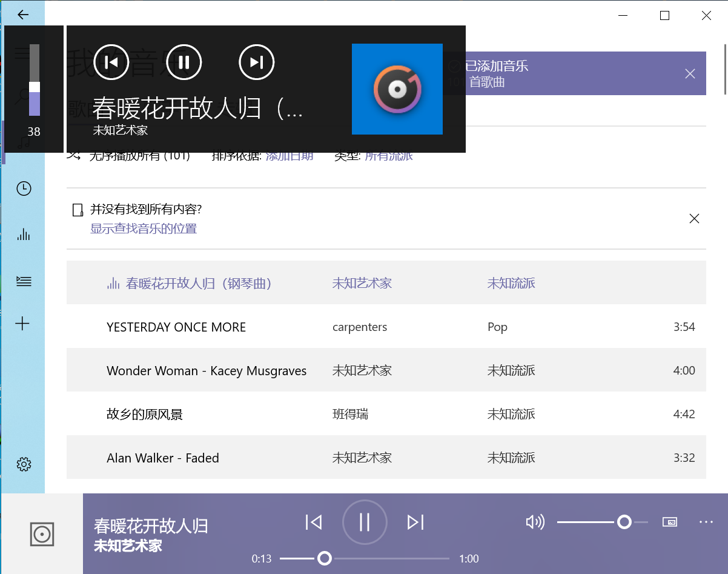
Task: Play previous track in bottom player bar
Action: [314, 522]
